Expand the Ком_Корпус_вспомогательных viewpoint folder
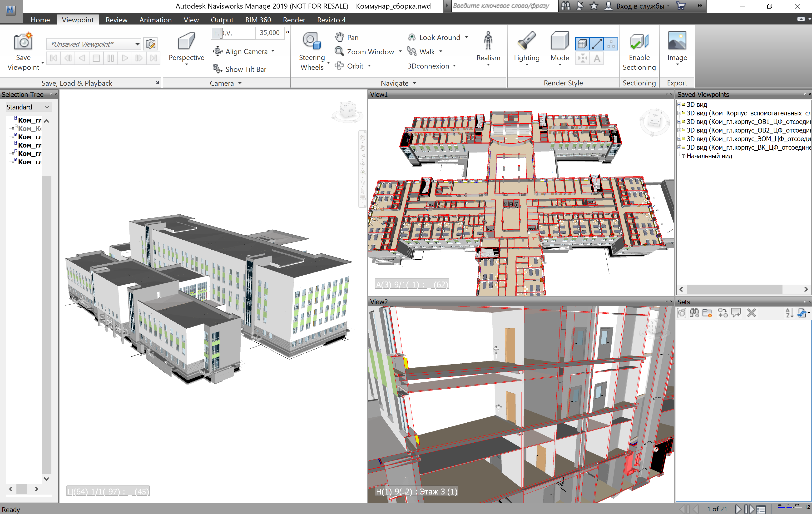The height and width of the screenshot is (514, 812). (x=679, y=113)
